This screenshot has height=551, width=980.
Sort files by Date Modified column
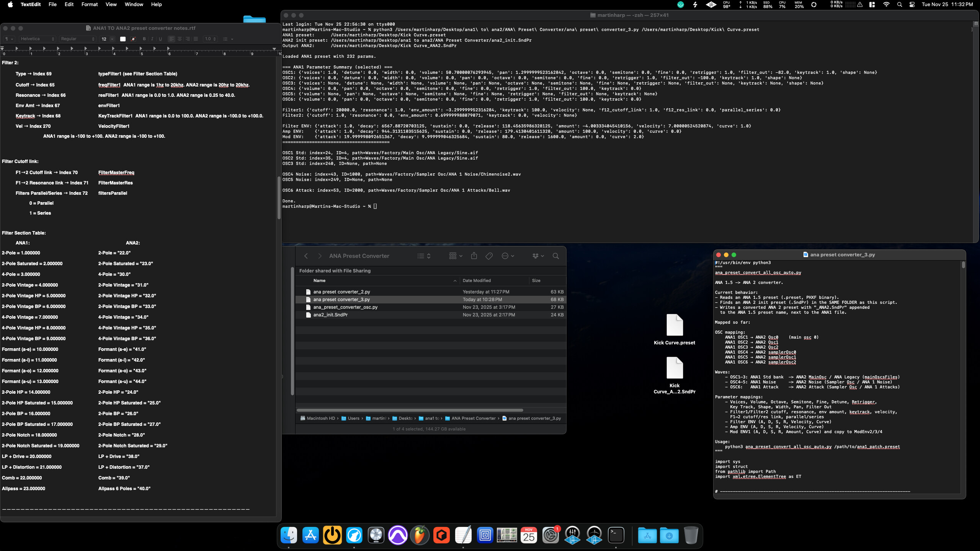(477, 280)
